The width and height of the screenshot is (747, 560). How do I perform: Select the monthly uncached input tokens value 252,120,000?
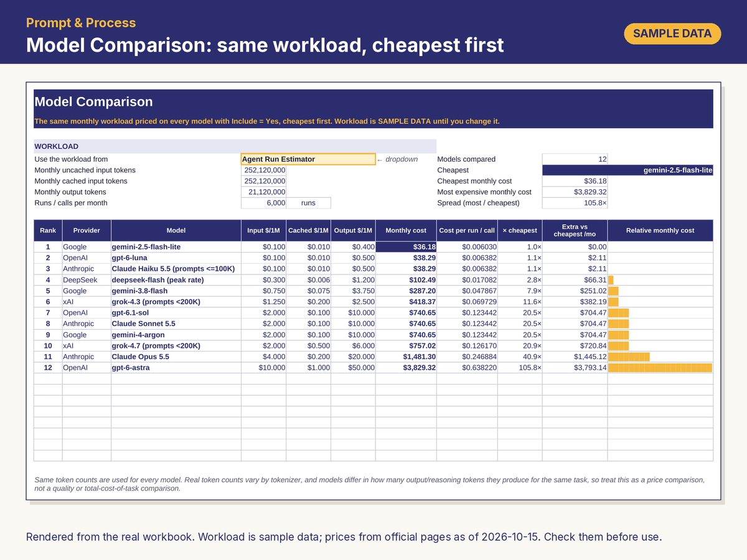pos(263,170)
